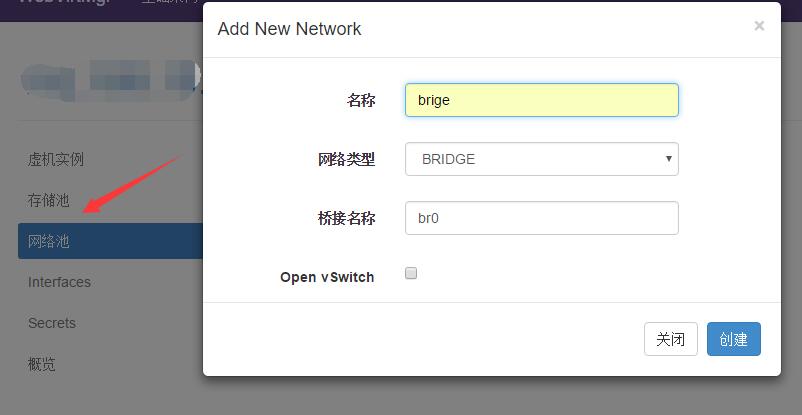Go to 存储池 in the sidebar

(49, 200)
